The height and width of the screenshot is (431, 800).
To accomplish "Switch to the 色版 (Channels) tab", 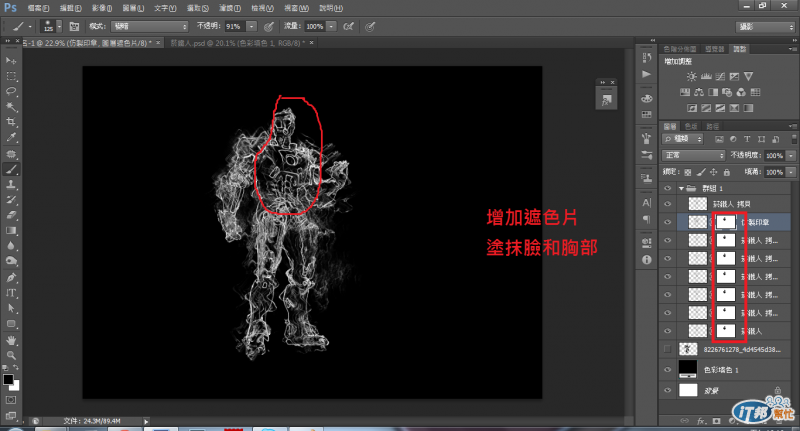I will click(x=691, y=126).
